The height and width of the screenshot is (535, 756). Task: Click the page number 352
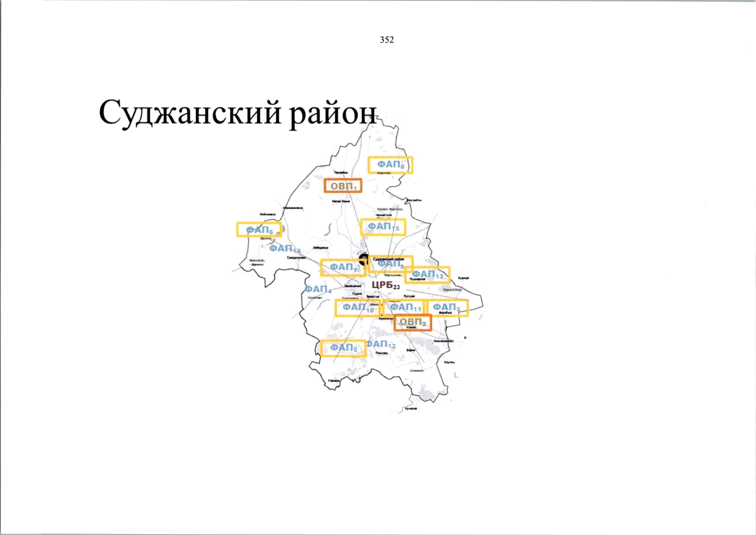click(387, 40)
